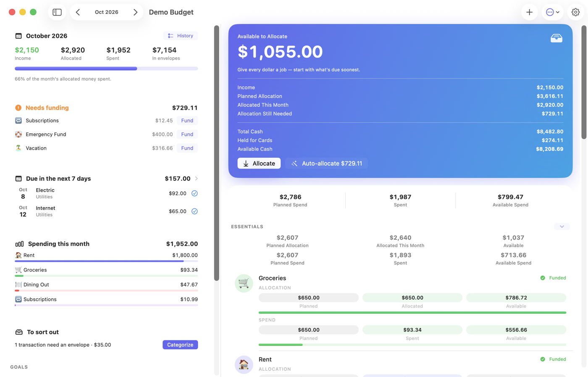Toggle the sidebar panel icon
The width and height of the screenshot is (588, 377).
click(57, 12)
